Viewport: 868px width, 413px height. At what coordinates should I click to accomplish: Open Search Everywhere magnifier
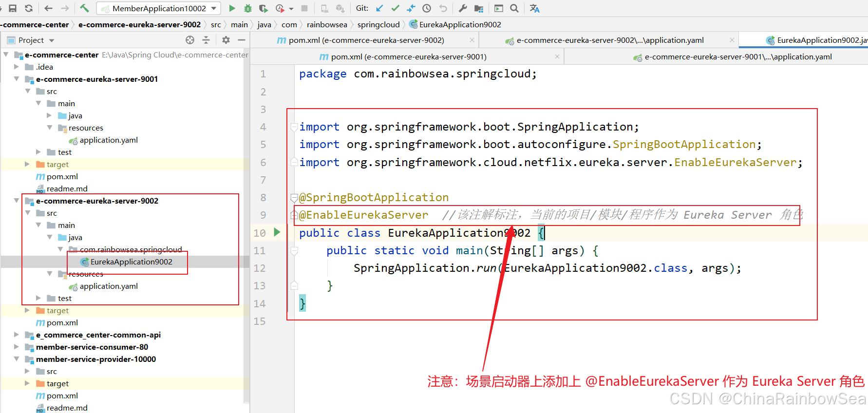[514, 8]
